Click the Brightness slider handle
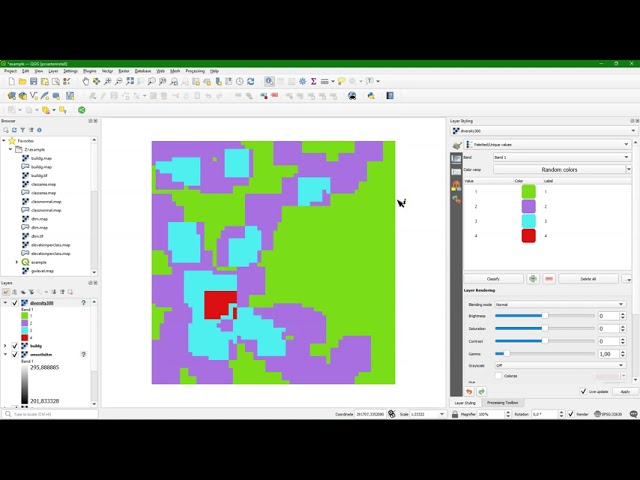 (x=545, y=316)
